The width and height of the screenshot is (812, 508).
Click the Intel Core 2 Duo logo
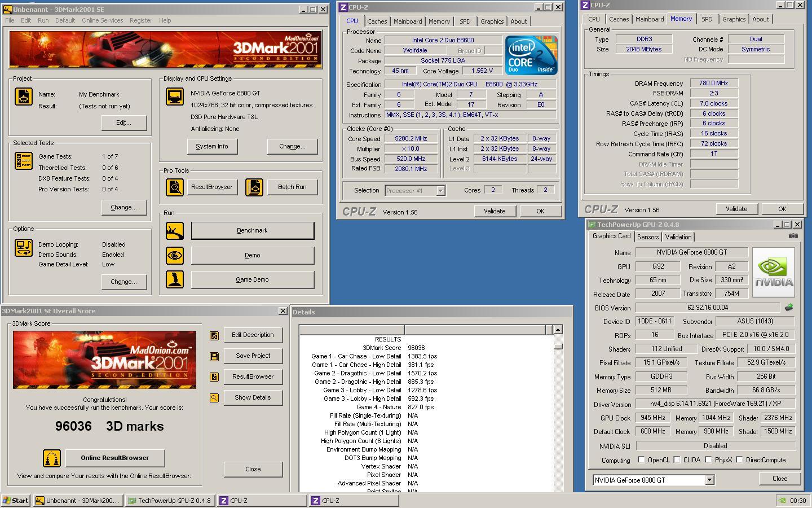(531, 55)
